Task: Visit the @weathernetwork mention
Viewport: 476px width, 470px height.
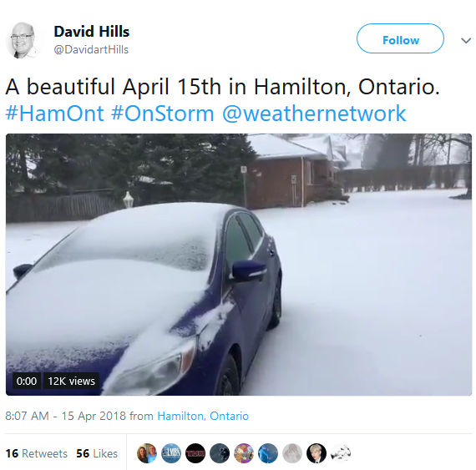Action: pos(314,114)
